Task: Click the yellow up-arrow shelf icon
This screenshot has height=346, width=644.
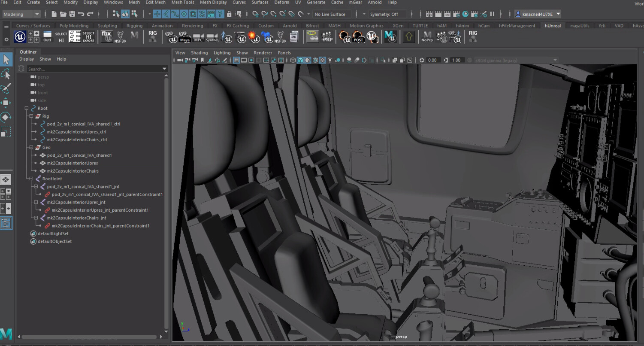Action: 409,37
